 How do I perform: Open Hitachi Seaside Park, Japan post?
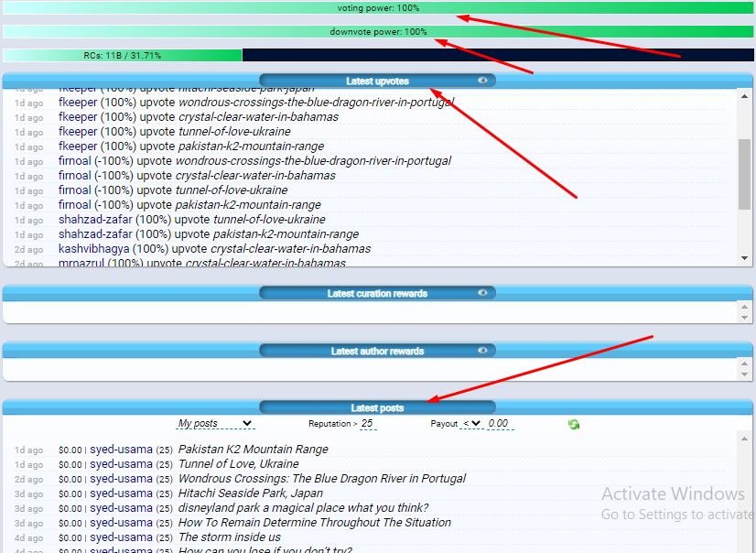(x=251, y=493)
